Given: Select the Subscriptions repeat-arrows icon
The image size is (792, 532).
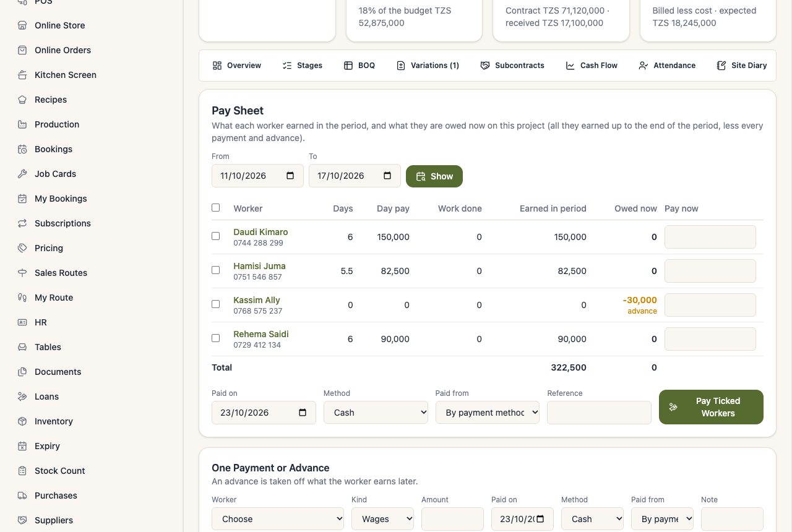Looking at the screenshot, I should (22, 223).
